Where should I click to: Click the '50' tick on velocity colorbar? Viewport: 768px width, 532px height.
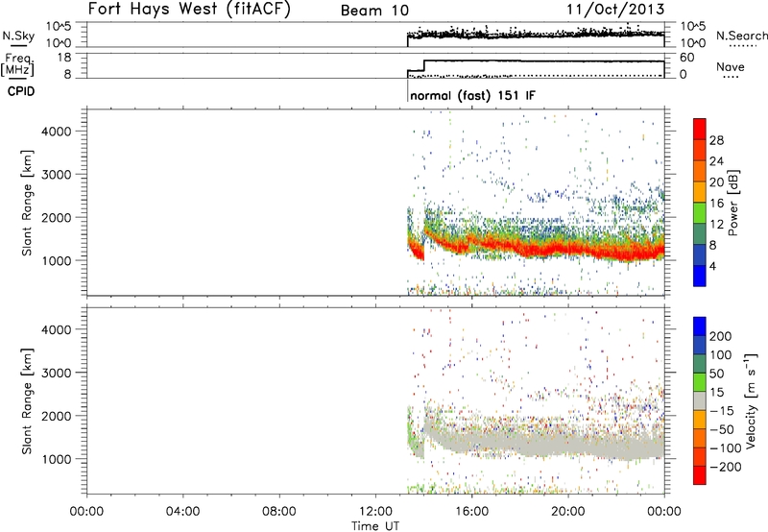click(x=716, y=374)
